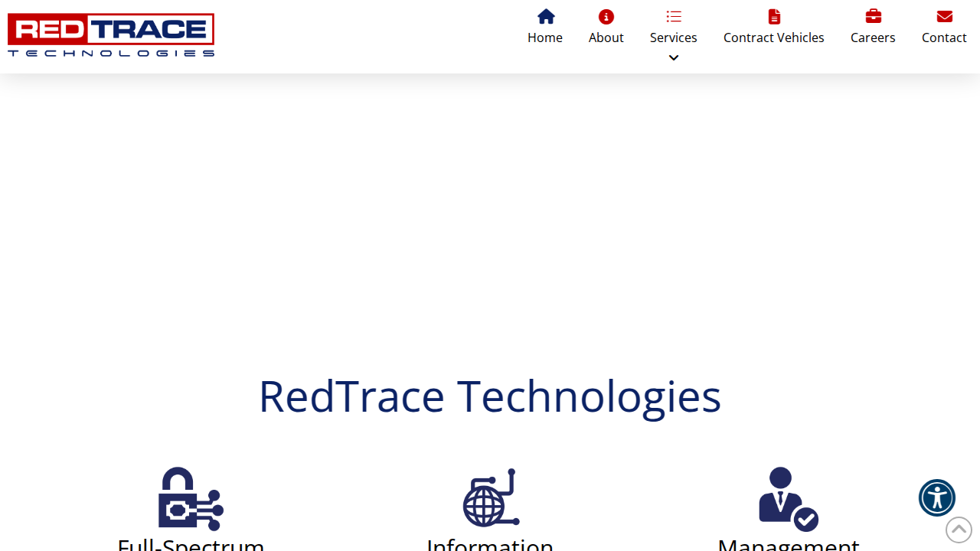Click the Services list icon
The image size is (980, 551).
674,16
